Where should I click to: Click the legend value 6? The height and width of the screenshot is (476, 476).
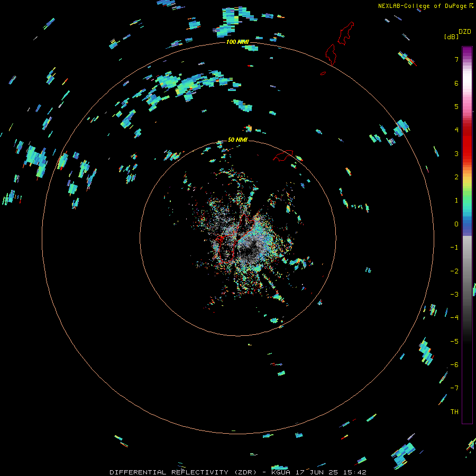(456, 83)
